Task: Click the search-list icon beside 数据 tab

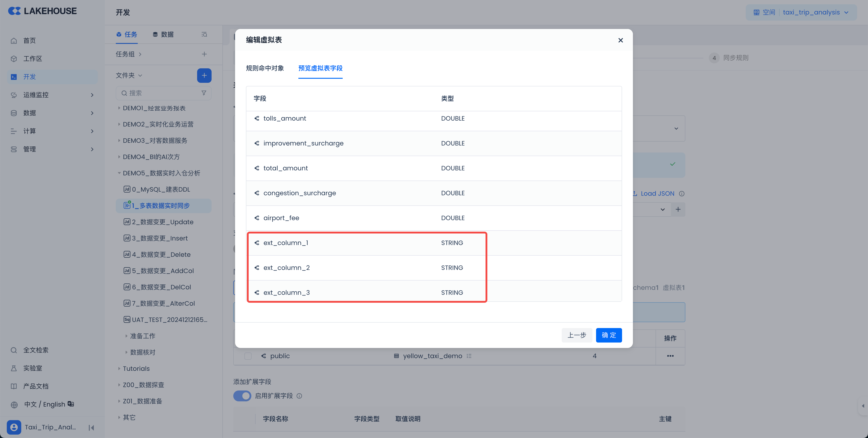Action: click(204, 34)
